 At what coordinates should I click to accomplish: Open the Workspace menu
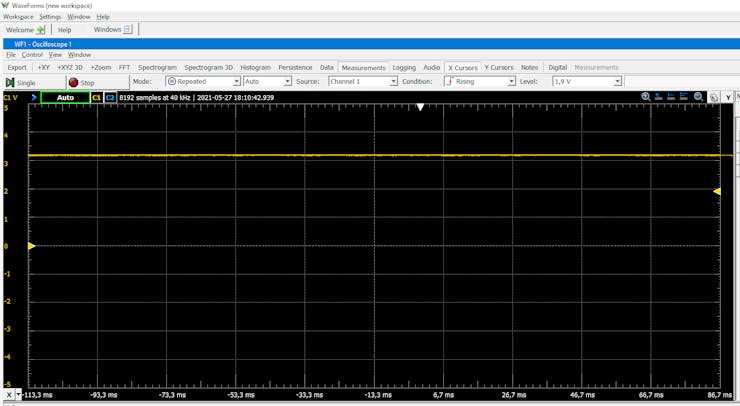[x=18, y=17]
